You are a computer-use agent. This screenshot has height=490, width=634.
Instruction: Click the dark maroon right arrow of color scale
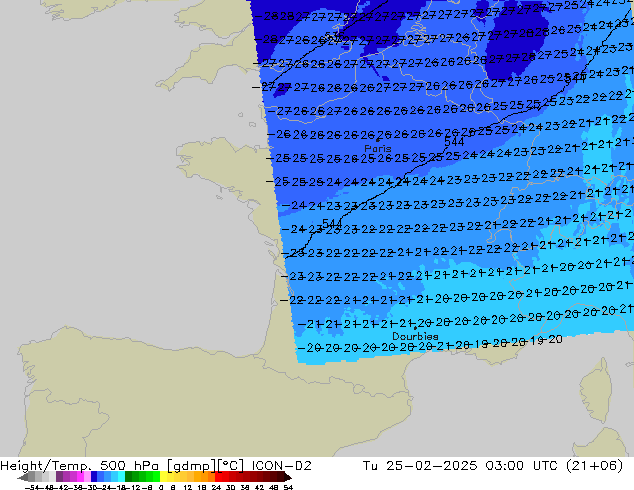288,477
